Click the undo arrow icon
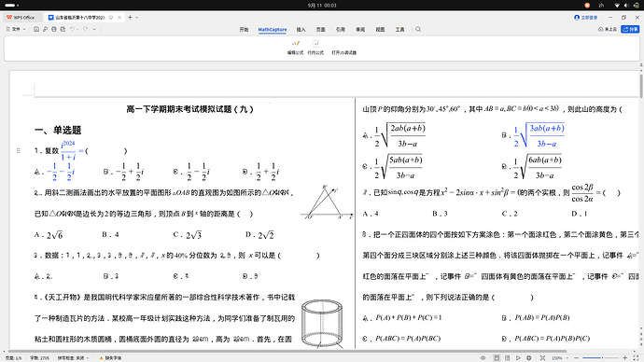Screen dimensions: 644x362 click(72, 29)
